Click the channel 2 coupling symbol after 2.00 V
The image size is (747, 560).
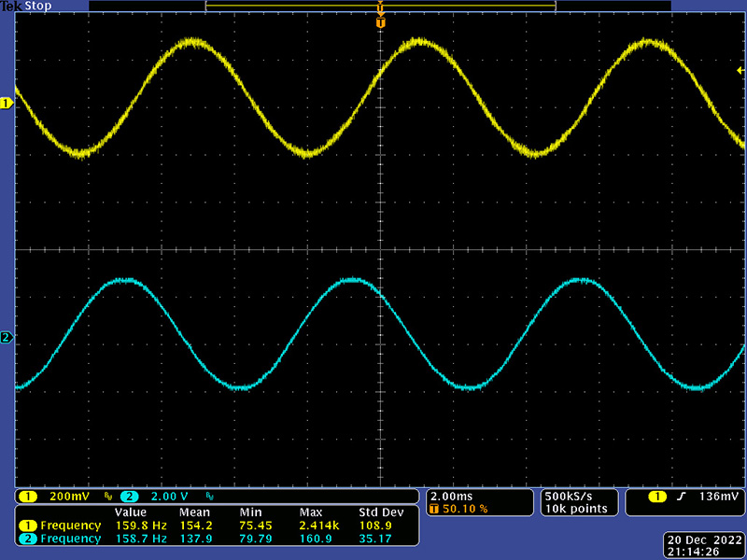coord(209,497)
